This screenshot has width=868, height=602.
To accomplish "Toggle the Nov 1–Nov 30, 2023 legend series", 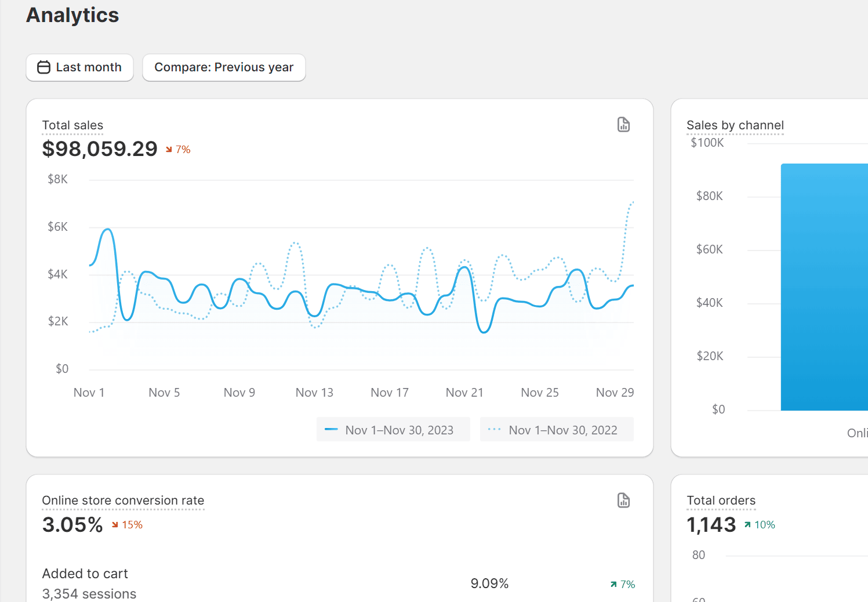I will [x=393, y=430].
